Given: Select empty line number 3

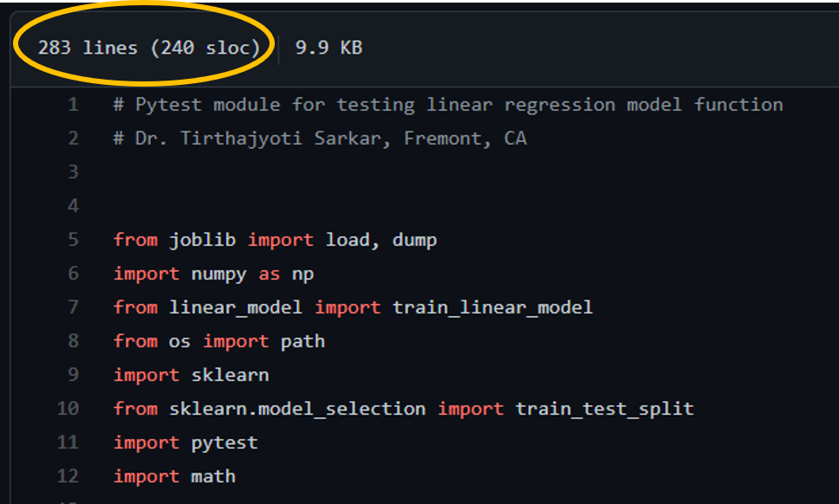Looking at the screenshot, I should click(73, 172).
